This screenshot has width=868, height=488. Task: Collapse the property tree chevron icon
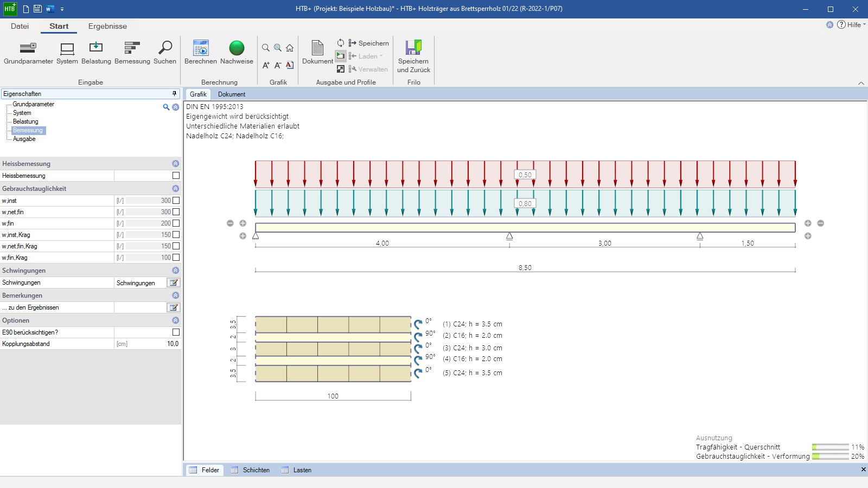pyautogui.click(x=175, y=107)
